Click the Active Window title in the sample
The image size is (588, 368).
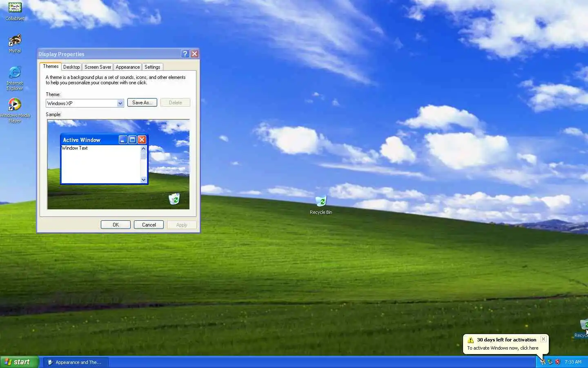pos(82,140)
